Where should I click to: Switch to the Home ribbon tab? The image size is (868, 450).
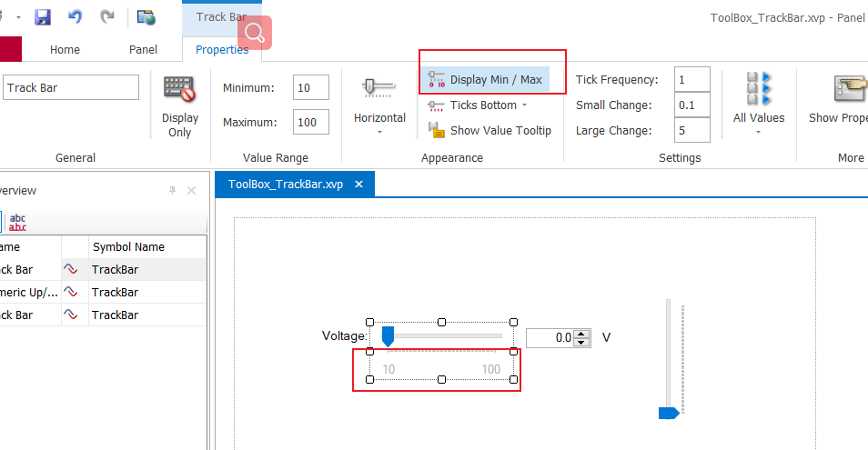click(65, 50)
